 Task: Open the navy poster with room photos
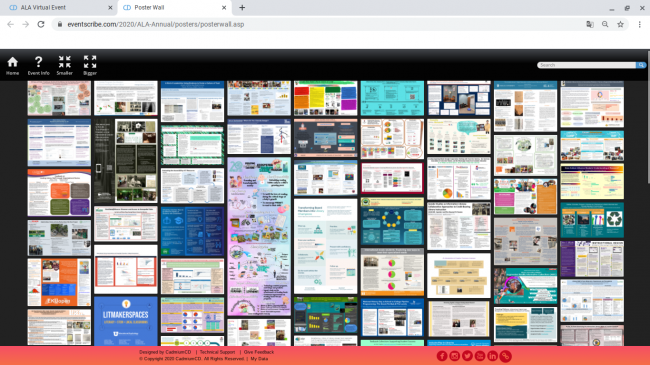(x=459, y=98)
